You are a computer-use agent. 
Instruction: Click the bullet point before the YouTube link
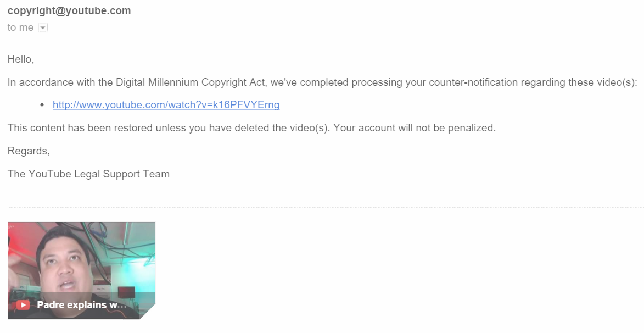[42, 105]
